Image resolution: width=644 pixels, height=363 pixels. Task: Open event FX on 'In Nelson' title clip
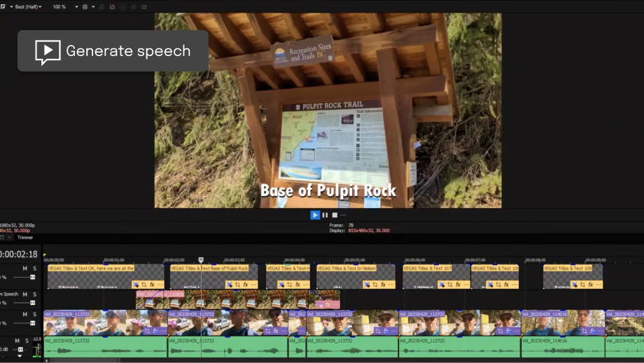pyautogui.click(x=383, y=285)
